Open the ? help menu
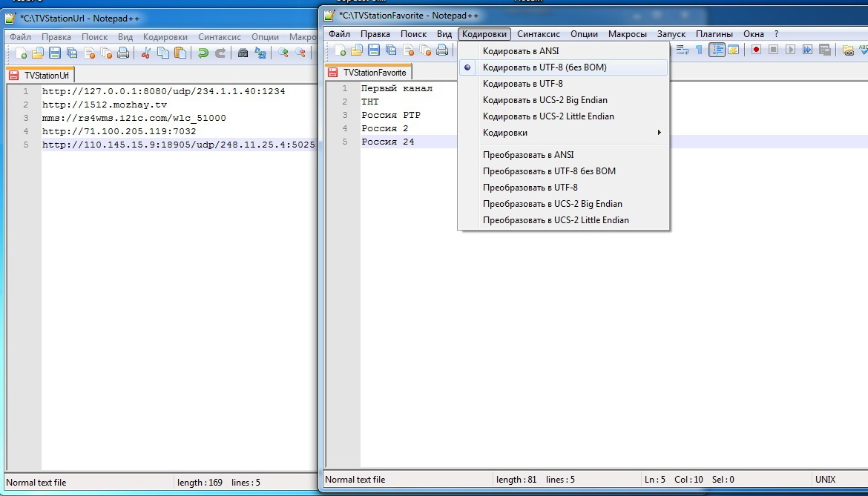 click(776, 34)
